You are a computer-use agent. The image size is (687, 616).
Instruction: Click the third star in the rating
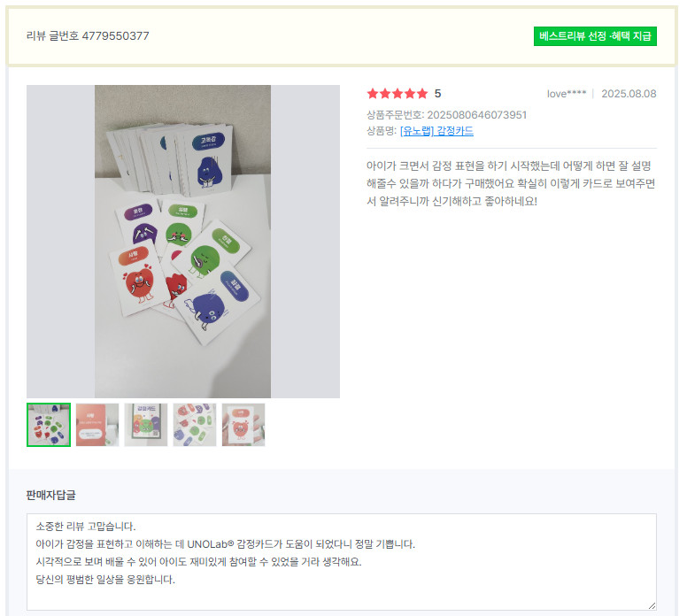[x=398, y=94]
